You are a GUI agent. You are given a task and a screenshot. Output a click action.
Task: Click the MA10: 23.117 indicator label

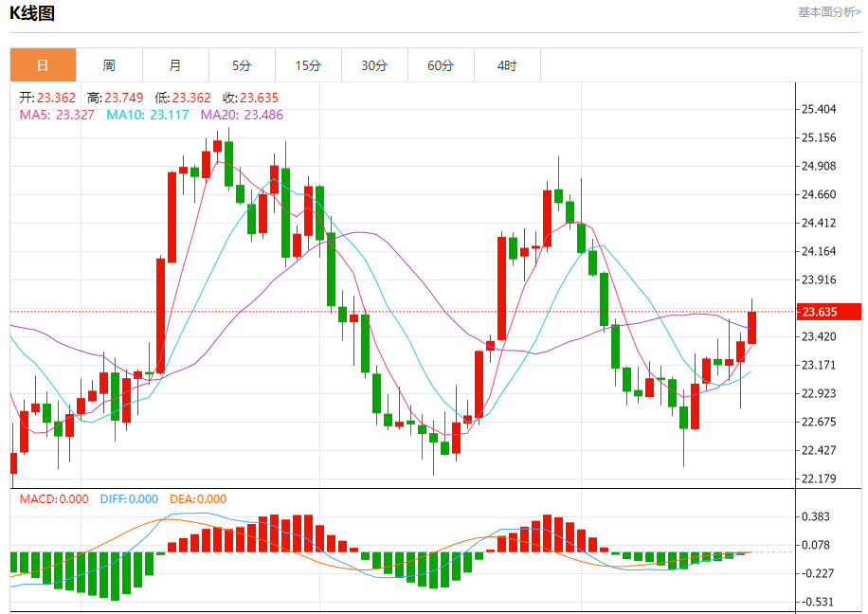tap(148, 116)
